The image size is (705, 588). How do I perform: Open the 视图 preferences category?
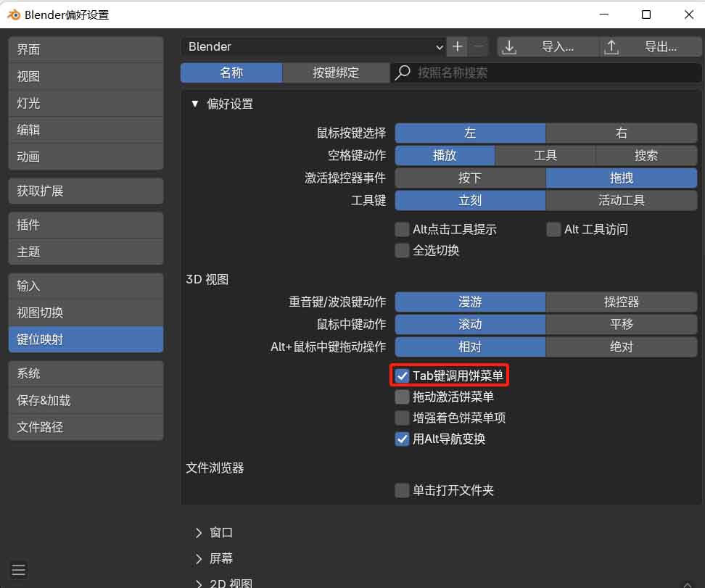86,76
